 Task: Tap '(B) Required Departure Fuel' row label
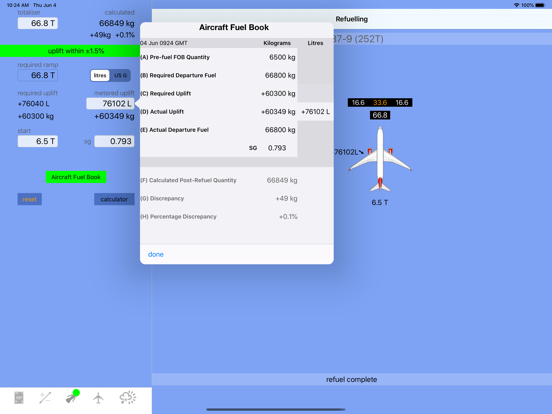tap(178, 75)
